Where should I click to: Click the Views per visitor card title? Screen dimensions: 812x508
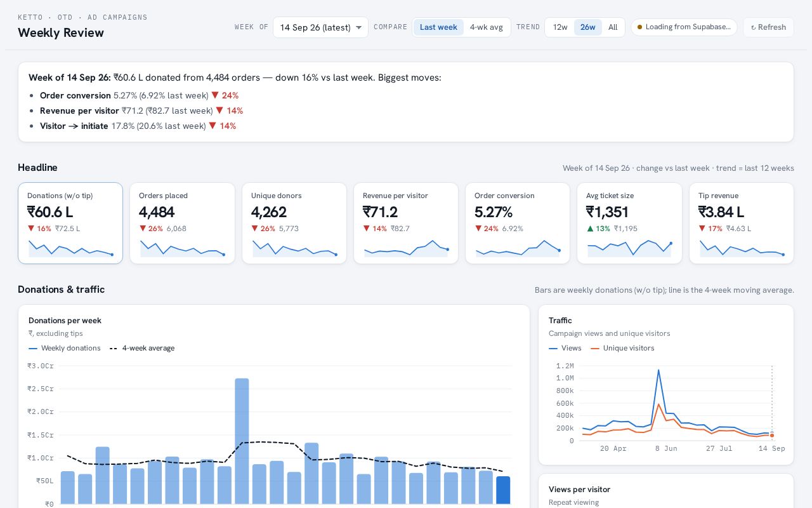point(579,490)
